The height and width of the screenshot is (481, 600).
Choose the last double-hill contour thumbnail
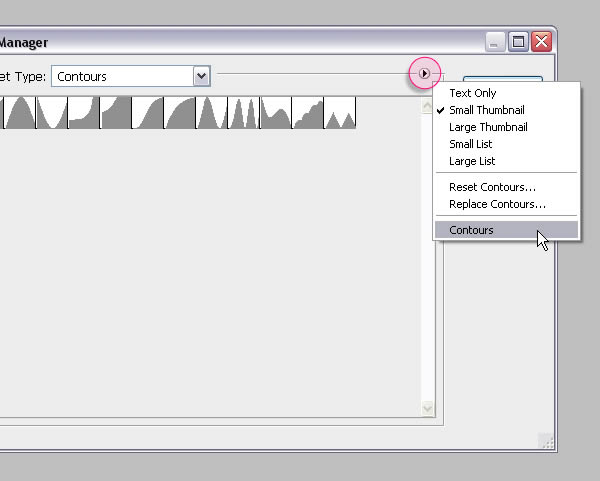tap(340, 113)
